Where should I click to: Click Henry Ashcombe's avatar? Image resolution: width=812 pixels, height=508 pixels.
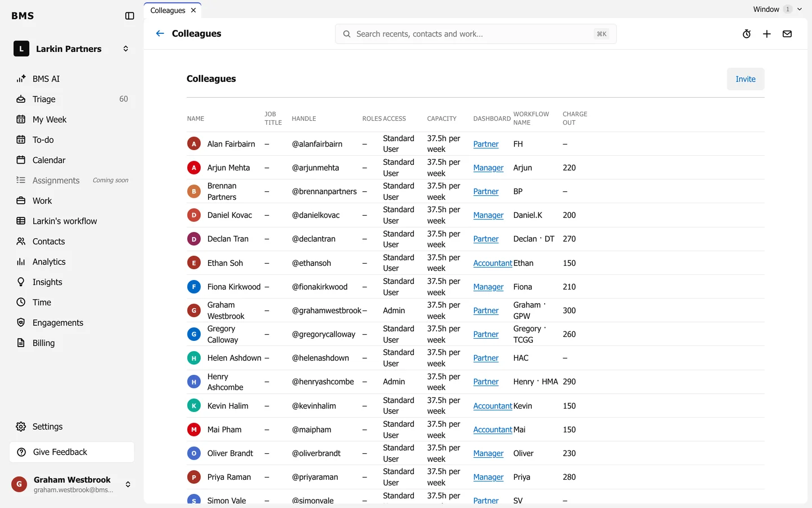(194, 382)
